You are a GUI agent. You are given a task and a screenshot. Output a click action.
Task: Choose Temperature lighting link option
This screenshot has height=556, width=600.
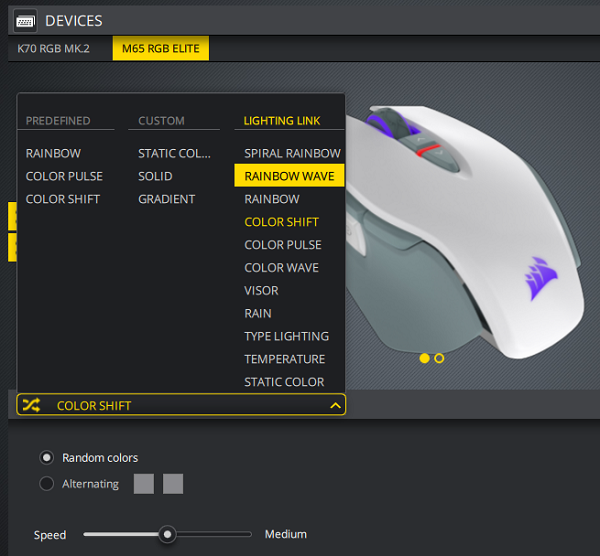point(284,359)
